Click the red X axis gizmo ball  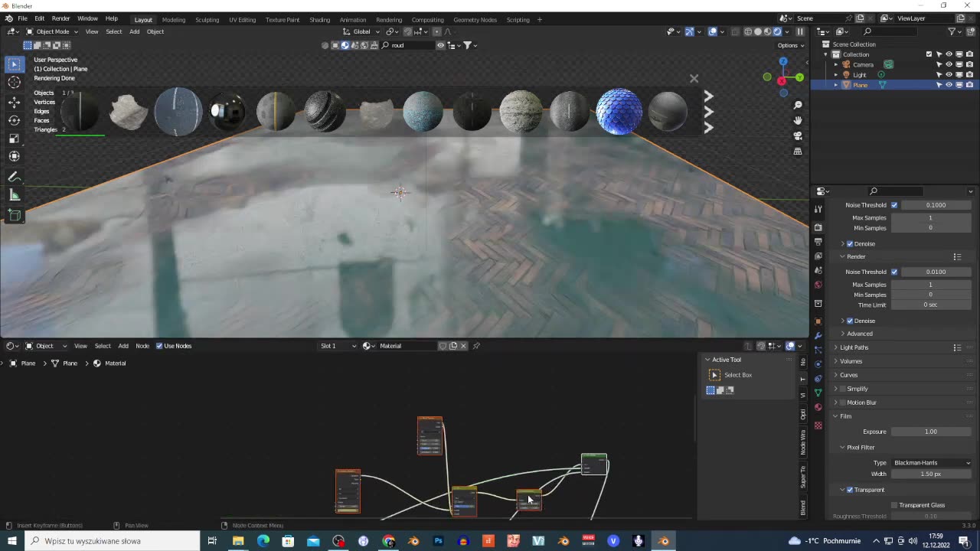click(x=782, y=81)
